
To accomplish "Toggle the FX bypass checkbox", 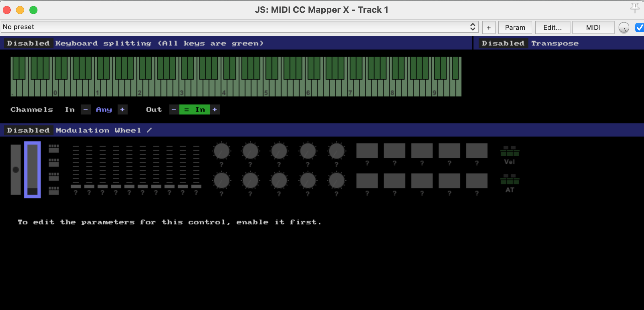I will pos(639,27).
